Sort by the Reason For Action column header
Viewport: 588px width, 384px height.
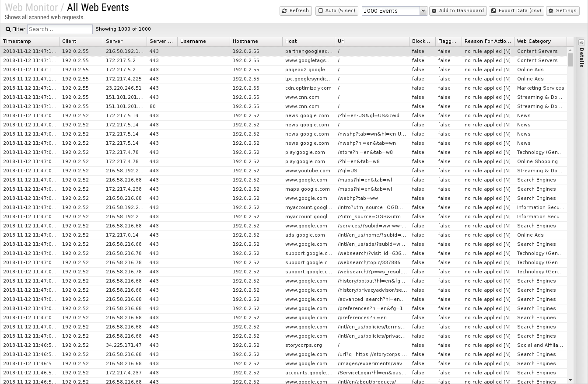coord(488,42)
